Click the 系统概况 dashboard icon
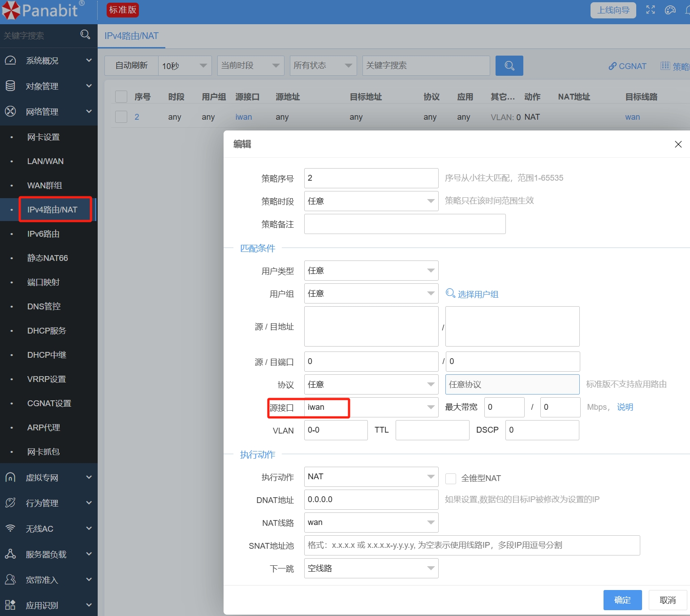690x616 pixels. (x=10, y=61)
